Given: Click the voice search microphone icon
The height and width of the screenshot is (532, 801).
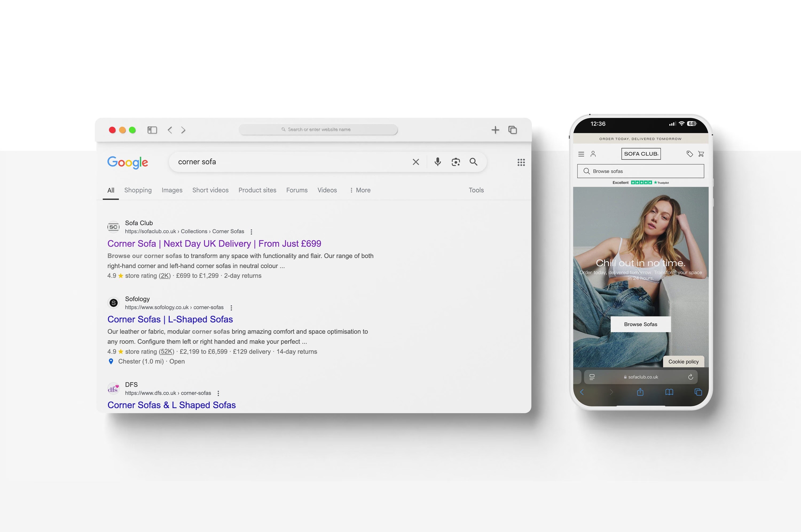Looking at the screenshot, I should coord(438,162).
